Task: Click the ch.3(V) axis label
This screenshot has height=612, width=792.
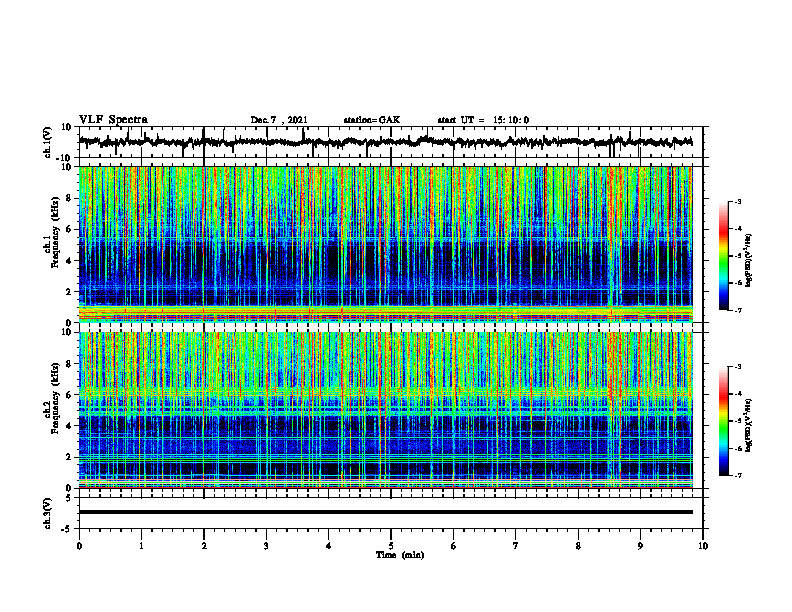Action: pos(48,513)
